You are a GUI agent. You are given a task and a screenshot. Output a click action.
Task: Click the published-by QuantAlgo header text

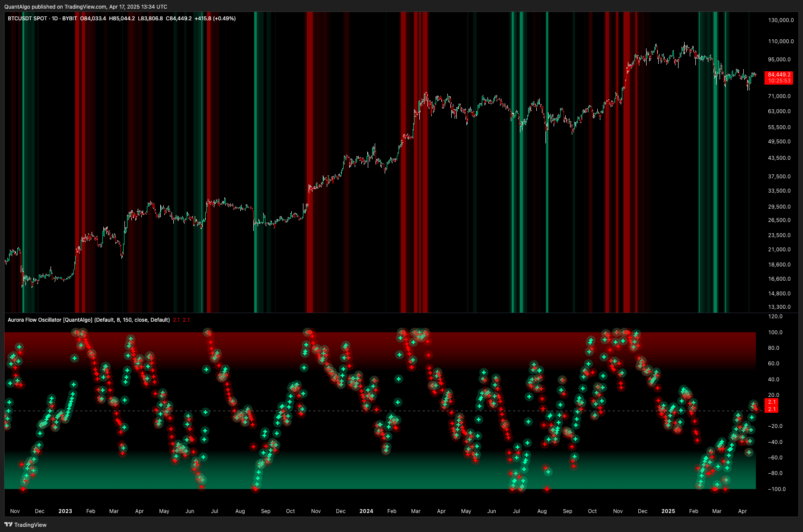[86, 7]
